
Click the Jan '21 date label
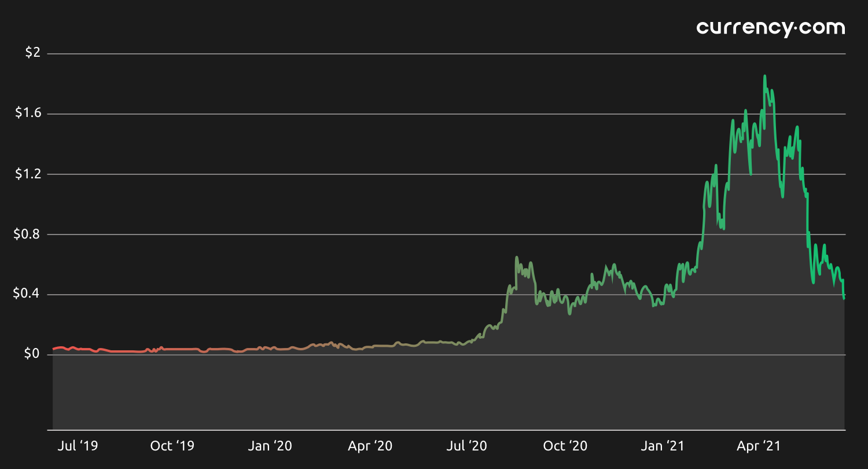tap(663, 446)
